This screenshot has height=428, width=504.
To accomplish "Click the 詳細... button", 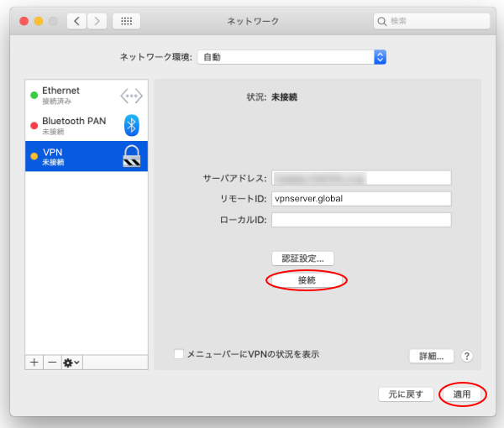I will (431, 356).
